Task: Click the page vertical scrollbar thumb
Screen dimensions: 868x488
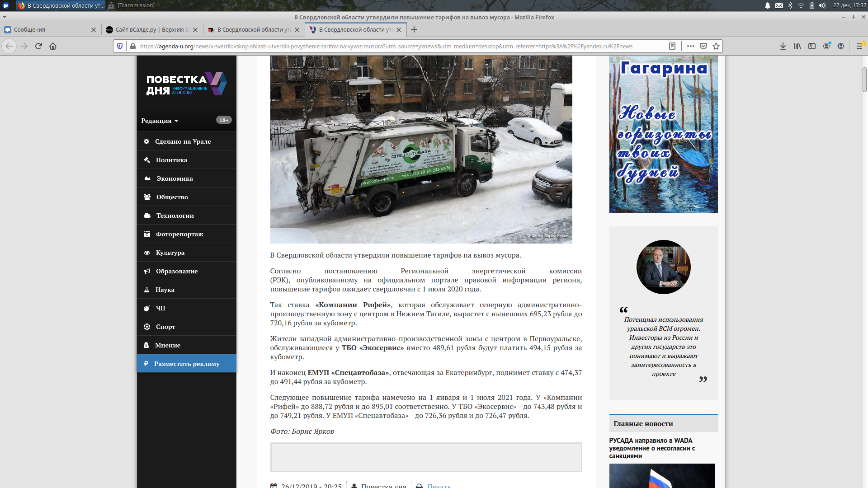Action: pos(864,80)
